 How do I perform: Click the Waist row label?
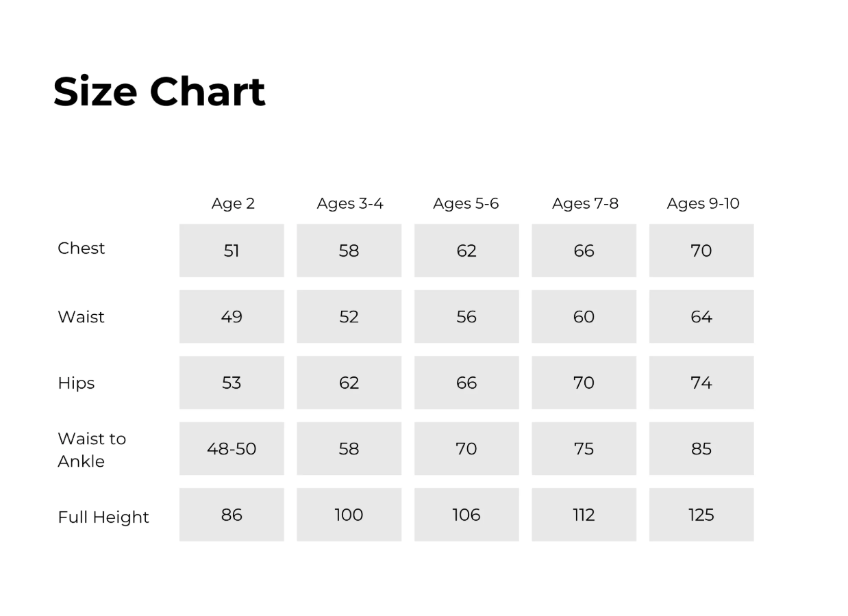click(x=81, y=317)
